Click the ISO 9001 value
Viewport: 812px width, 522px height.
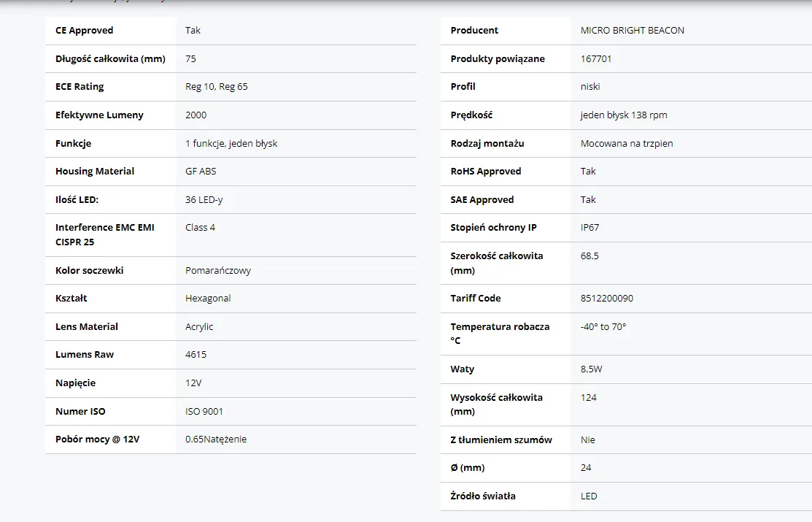click(x=204, y=411)
